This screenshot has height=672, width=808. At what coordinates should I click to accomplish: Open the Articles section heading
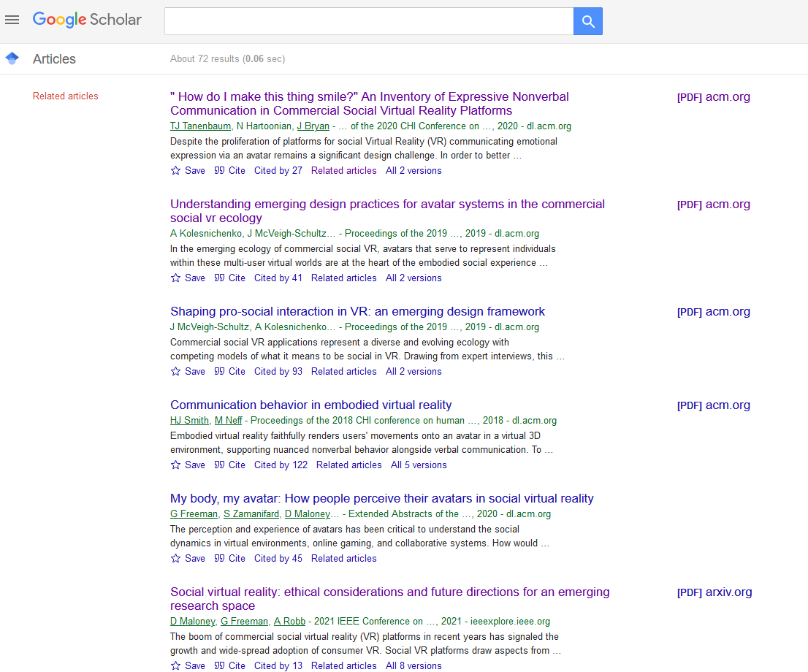pos(54,58)
